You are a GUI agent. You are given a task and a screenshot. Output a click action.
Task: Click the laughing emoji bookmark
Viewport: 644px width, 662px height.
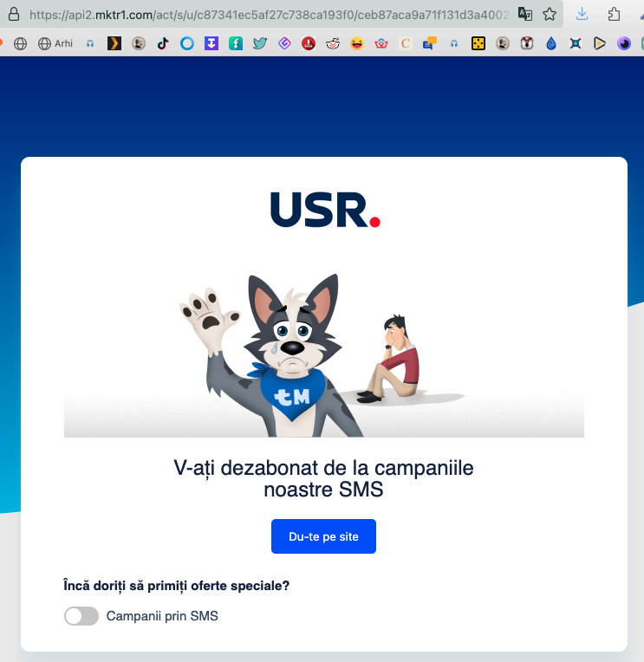pos(357,43)
